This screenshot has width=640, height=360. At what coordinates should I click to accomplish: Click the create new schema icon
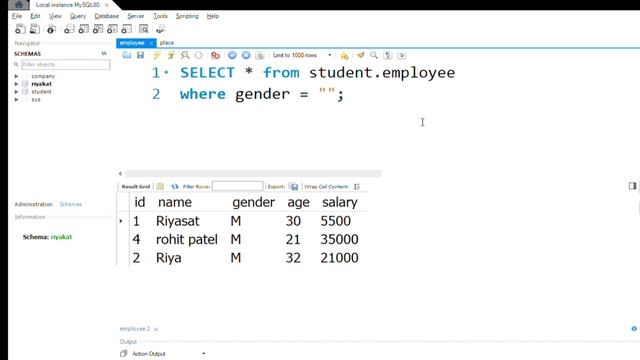[x=69, y=29]
